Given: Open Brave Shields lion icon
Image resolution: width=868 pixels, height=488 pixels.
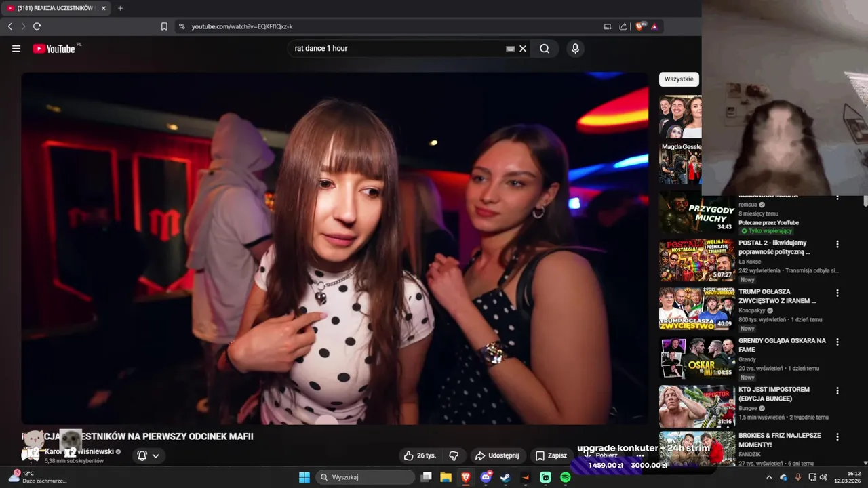Looking at the screenshot, I should pyautogui.click(x=639, y=26).
